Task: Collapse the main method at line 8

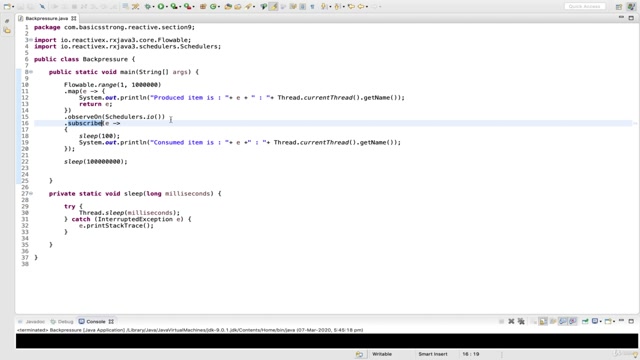Action: 31,72
